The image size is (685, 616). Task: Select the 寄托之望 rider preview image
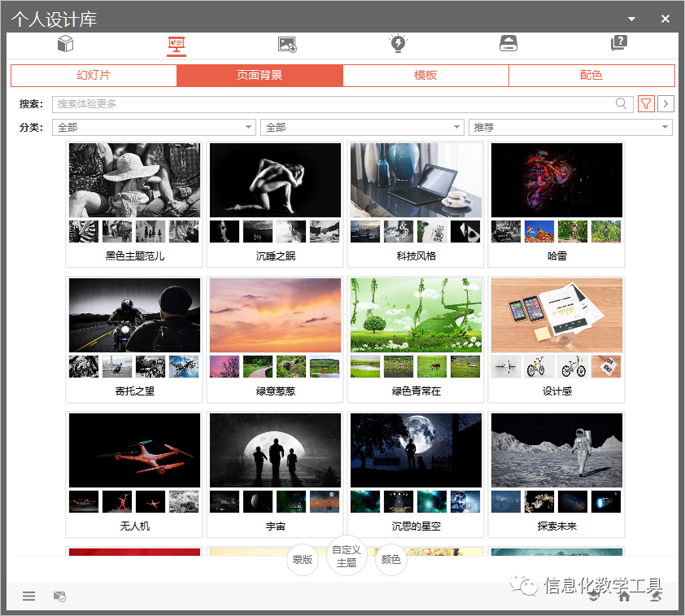(134, 315)
